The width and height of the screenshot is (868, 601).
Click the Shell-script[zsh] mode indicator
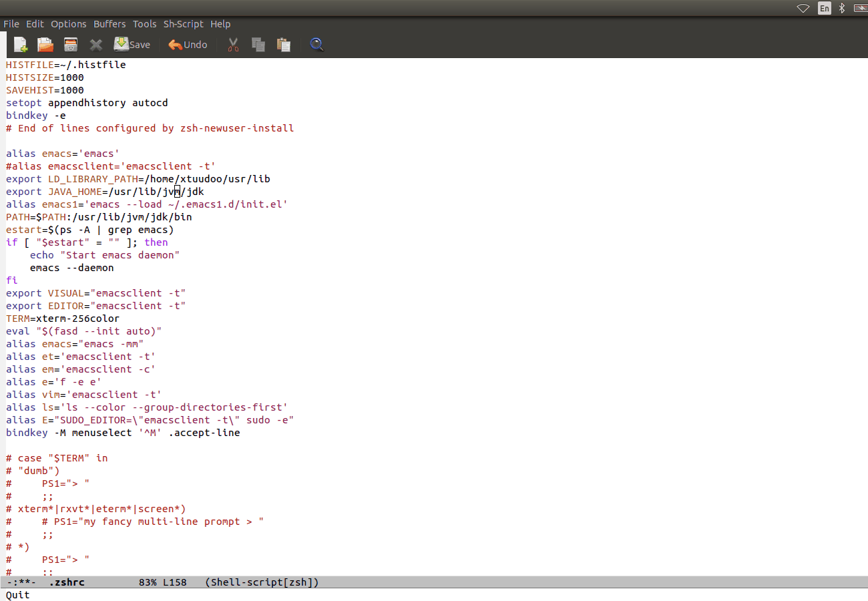coord(262,582)
